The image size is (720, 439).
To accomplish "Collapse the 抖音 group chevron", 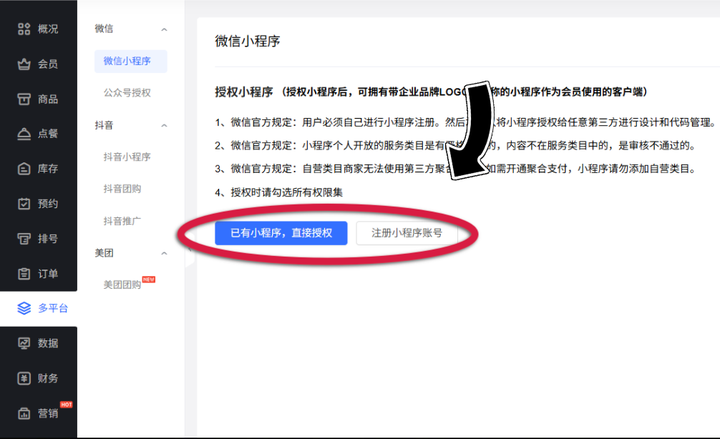I will click(164, 125).
